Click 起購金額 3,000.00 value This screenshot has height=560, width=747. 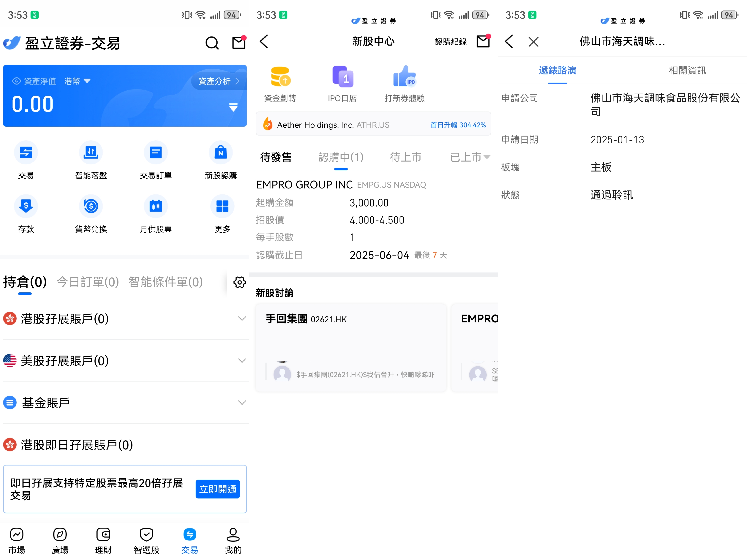[369, 203]
